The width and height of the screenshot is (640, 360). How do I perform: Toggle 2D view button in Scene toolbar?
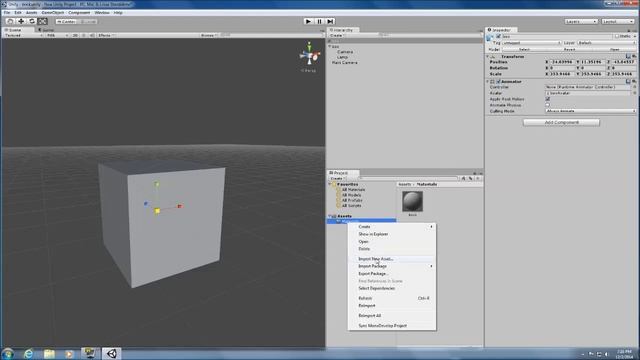pyautogui.click(x=75, y=36)
